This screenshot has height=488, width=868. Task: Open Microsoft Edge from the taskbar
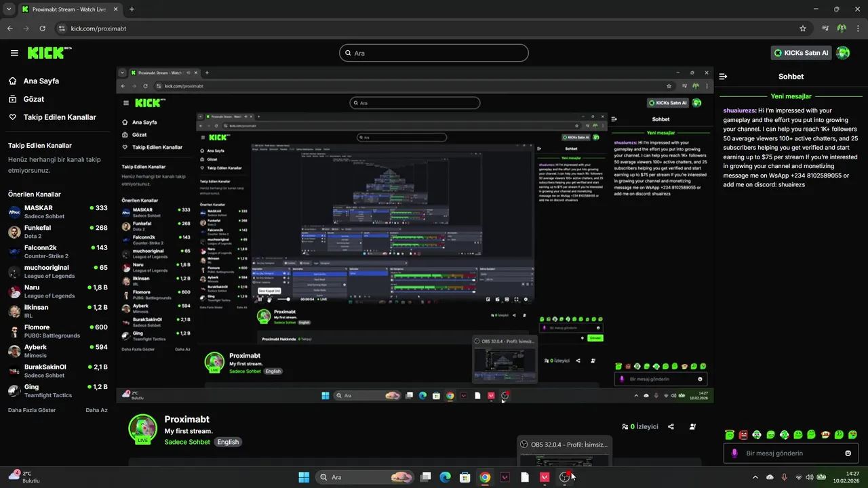pyautogui.click(x=446, y=477)
